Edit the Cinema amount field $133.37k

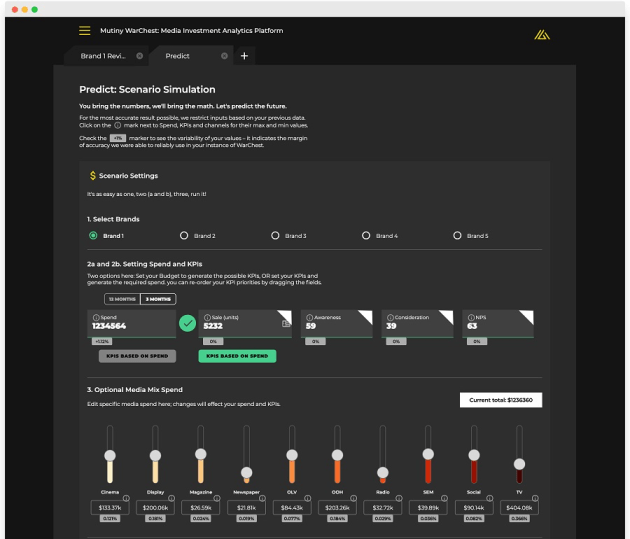(110, 508)
